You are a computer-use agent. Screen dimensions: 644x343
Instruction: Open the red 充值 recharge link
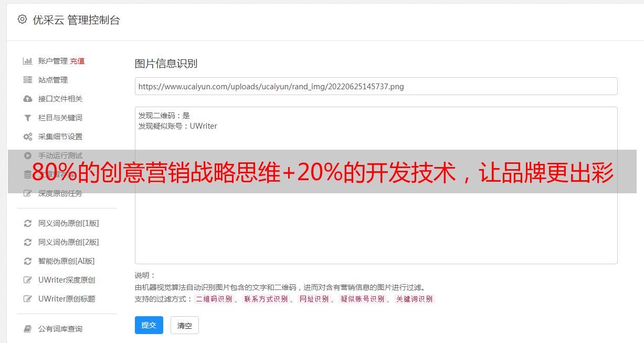pos(77,61)
